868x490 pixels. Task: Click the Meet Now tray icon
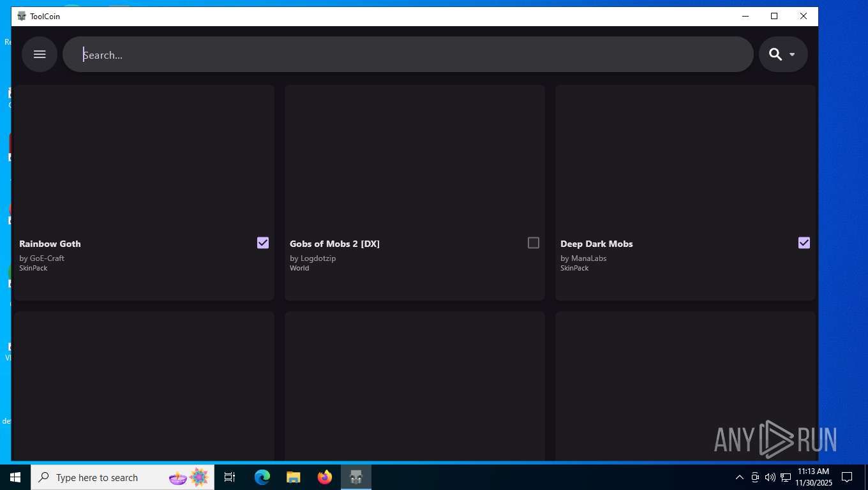pyautogui.click(x=755, y=477)
